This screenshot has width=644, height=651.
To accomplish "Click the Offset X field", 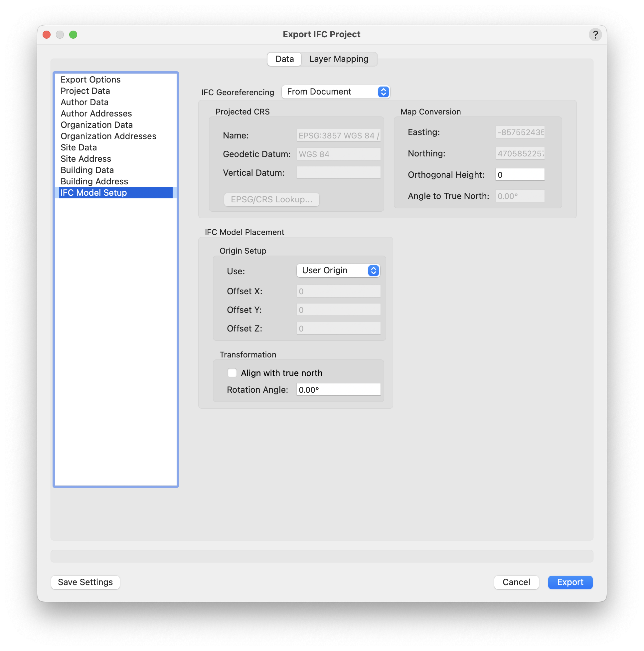I will pyautogui.click(x=338, y=291).
